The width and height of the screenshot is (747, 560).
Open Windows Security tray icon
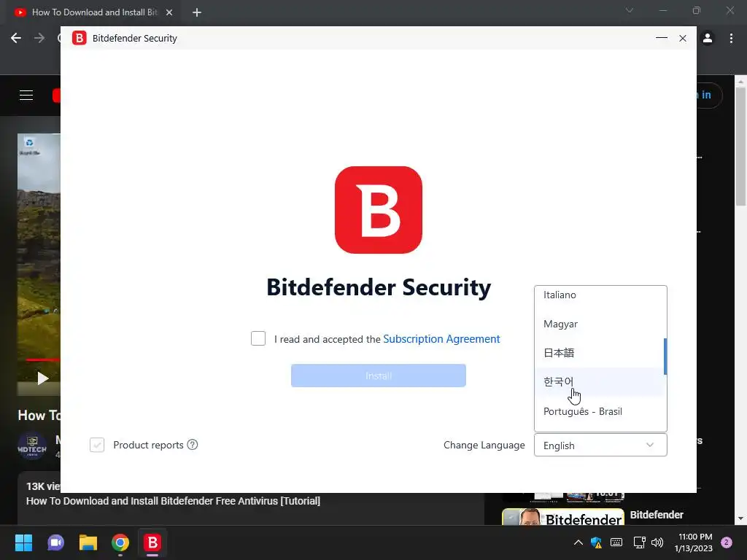click(x=596, y=542)
